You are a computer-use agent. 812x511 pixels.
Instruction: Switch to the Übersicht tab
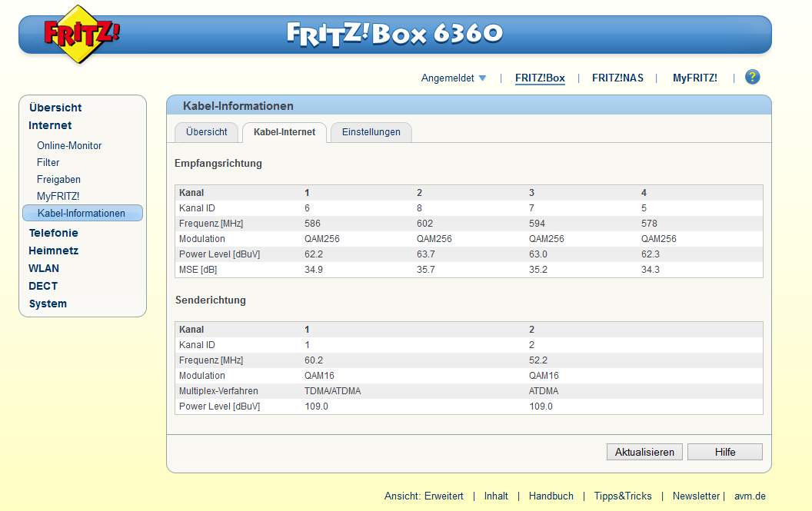tap(206, 132)
